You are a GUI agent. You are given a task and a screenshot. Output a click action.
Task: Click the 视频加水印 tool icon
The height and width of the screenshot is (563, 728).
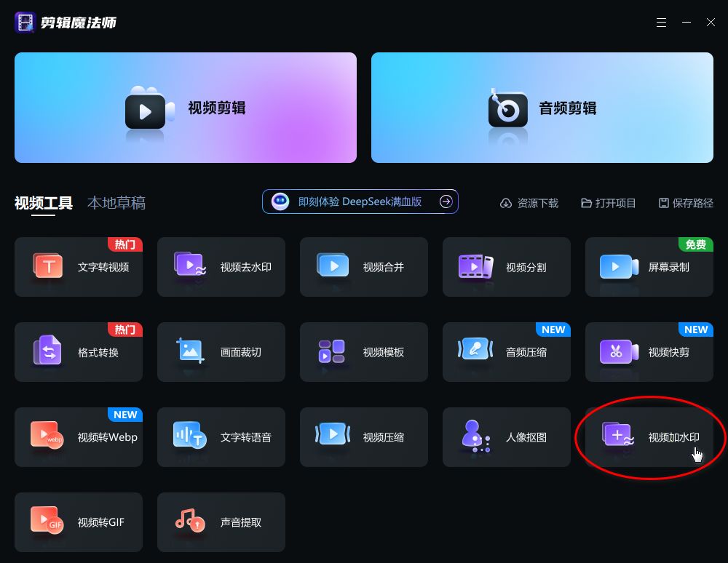pos(618,434)
